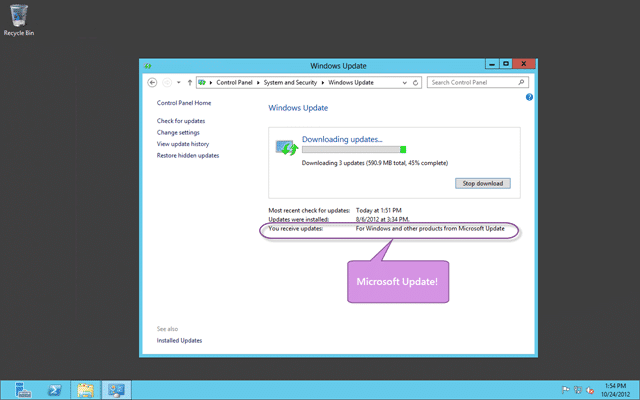Select Control Panel breadcrumb
Screen dimensions: 640x400
234,82
